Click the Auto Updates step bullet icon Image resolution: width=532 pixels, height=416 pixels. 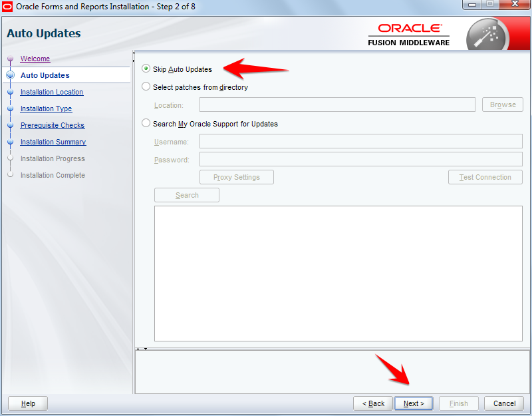(x=11, y=75)
